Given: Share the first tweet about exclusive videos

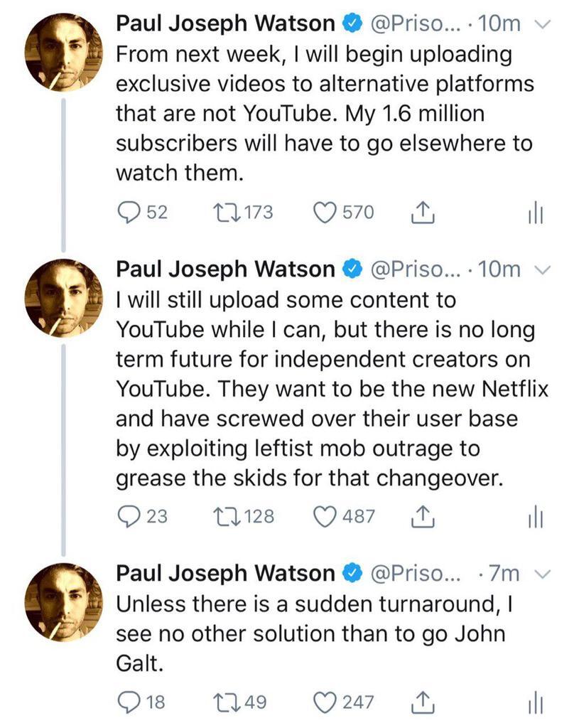Looking at the screenshot, I should [423, 212].
